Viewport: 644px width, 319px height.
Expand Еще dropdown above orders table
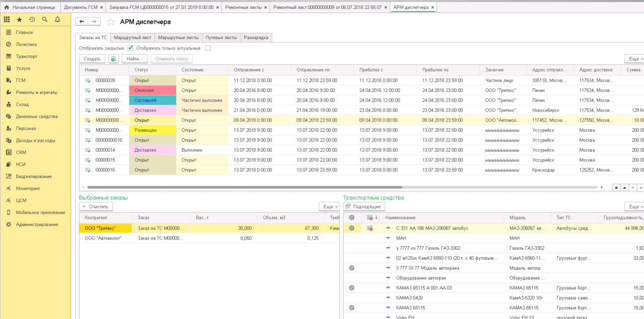pos(633,59)
